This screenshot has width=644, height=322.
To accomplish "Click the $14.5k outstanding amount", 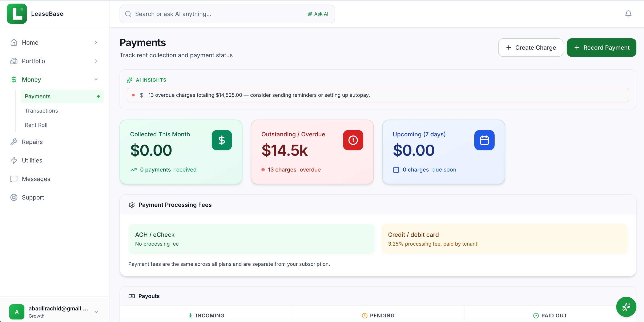I will pyautogui.click(x=285, y=150).
